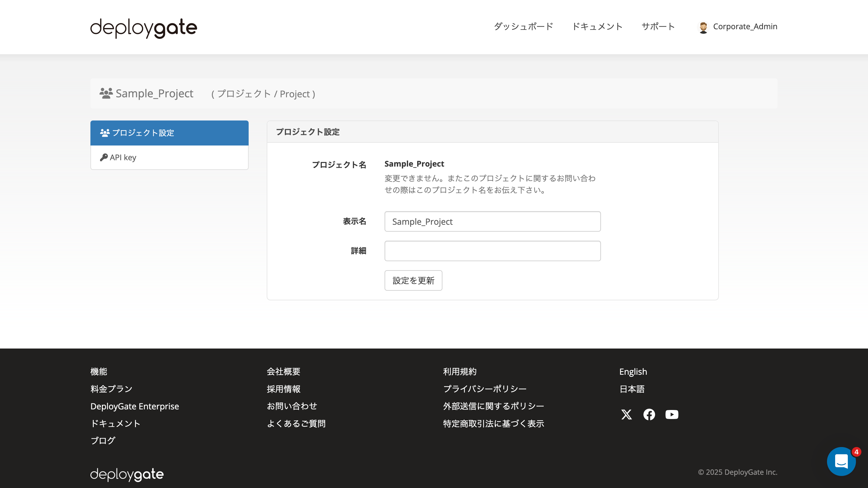Screen dimensions: 868x488
Task: Click the deploygate logo in the header
Action: 143,28
